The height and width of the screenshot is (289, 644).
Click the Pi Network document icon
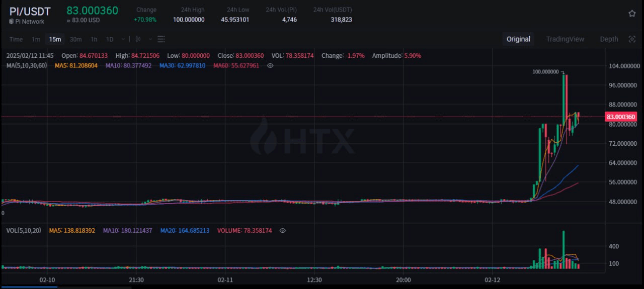[x=12, y=22]
